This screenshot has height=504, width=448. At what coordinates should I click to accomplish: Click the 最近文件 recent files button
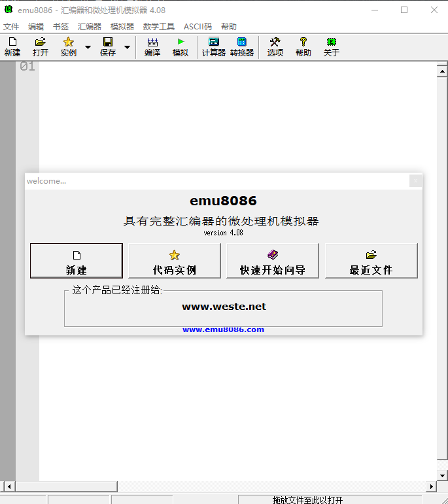pos(371,261)
